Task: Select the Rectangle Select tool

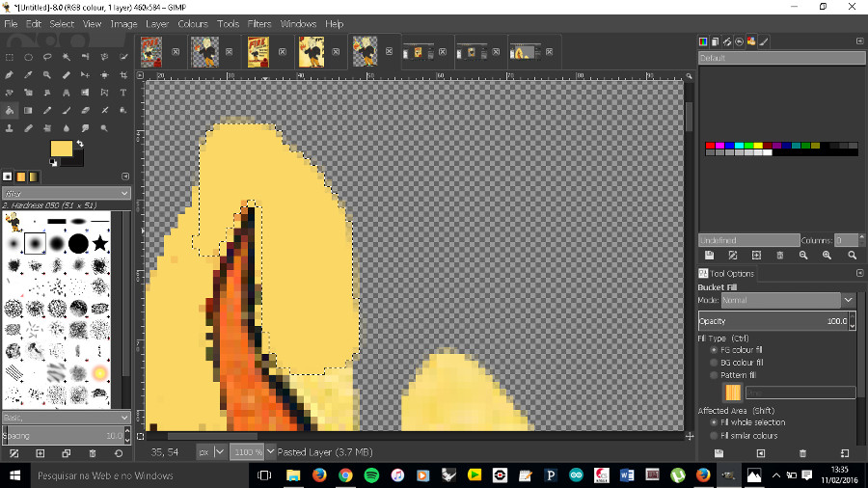Action: (10, 57)
